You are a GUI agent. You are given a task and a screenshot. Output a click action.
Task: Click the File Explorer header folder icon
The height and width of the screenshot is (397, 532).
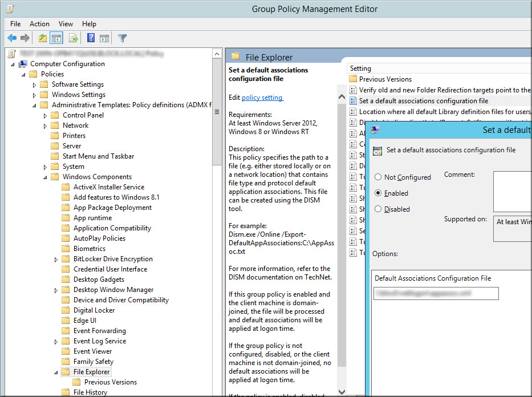coord(235,56)
